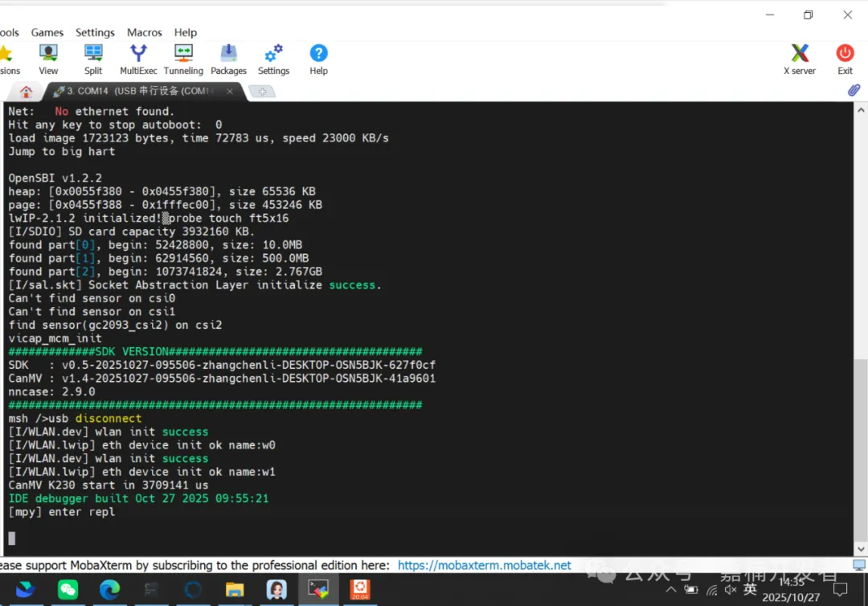The height and width of the screenshot is (606, 868).
Task: Open the Settings menu in menu bar
Action: coord(95,32)
